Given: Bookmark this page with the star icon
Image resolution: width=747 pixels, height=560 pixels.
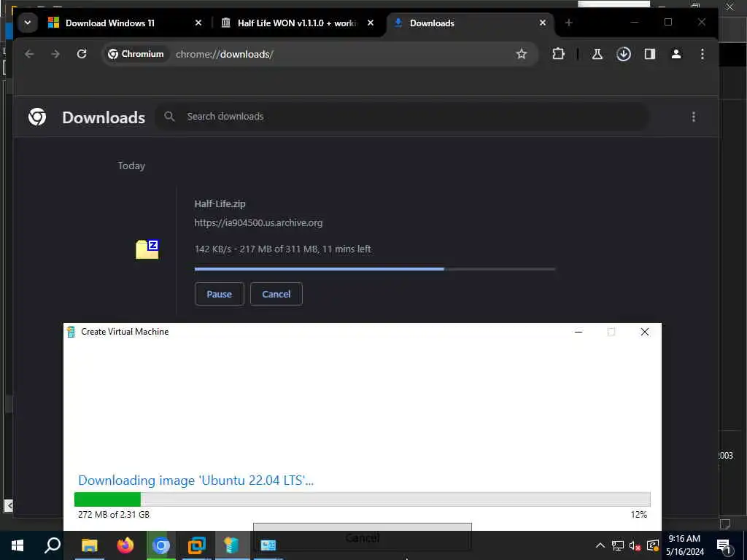Looking at the screenshot, I should pos(522,54).
